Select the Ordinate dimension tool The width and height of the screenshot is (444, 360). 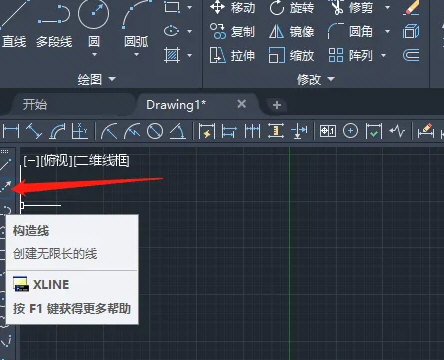[x=80, y=131]
